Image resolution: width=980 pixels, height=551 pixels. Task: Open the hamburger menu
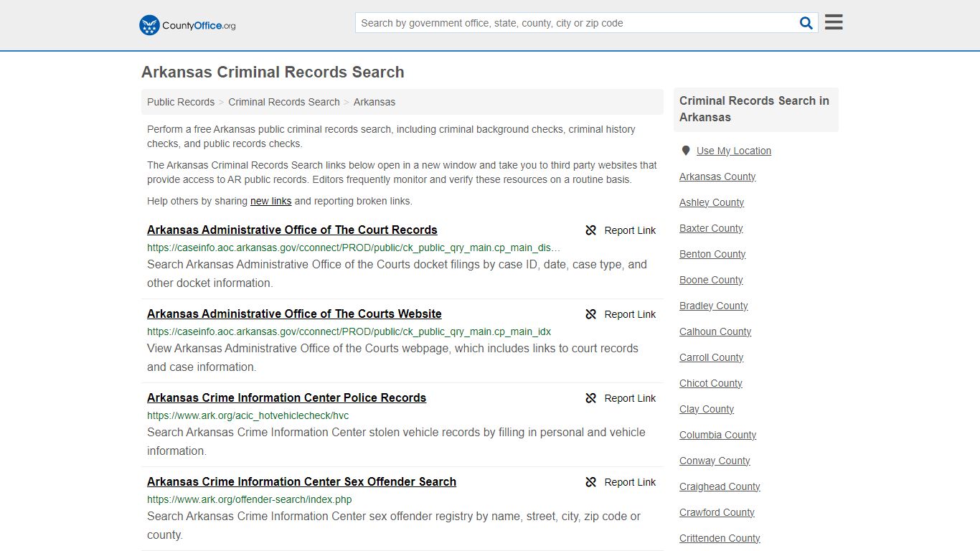click(834, 22)
